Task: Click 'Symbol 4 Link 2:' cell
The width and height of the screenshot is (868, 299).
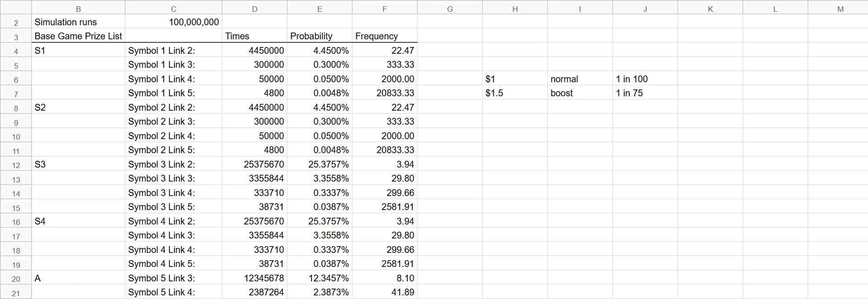Action: (x=174, y=221)
